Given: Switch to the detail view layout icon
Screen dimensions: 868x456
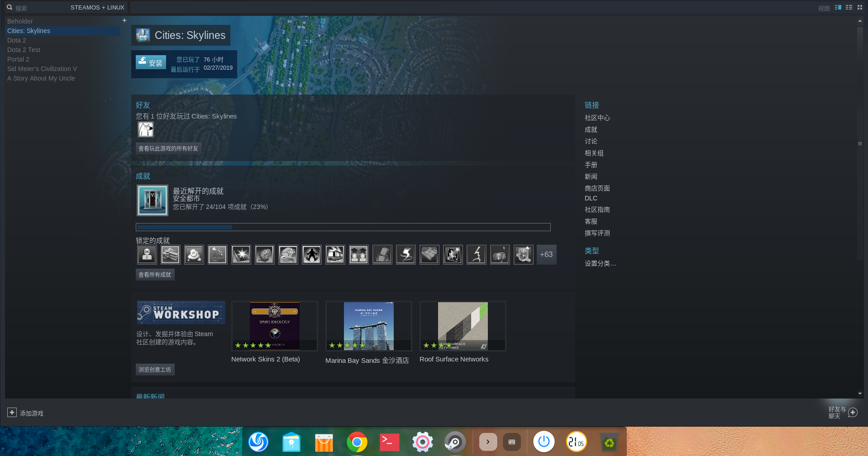Looking at the screenshot, I should (x=838, y=7).
